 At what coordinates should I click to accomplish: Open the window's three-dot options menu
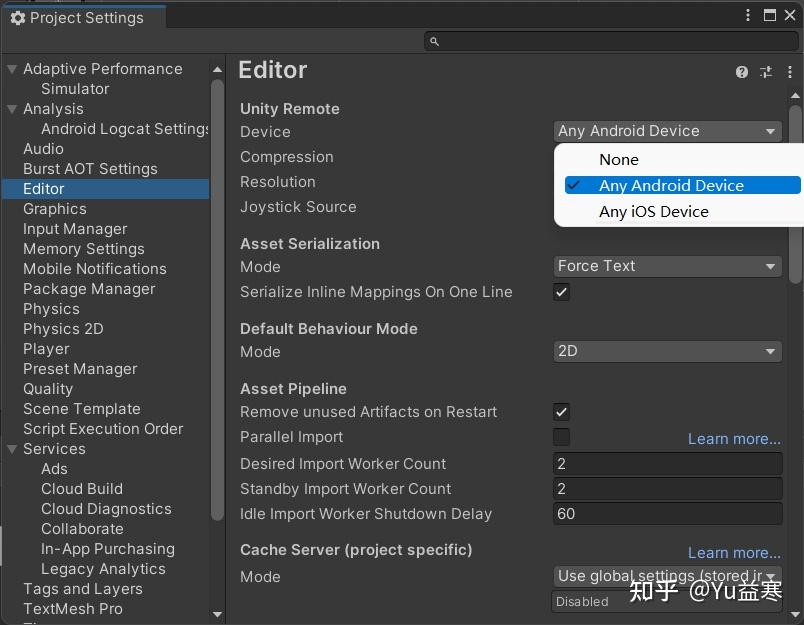coord(746,15)
